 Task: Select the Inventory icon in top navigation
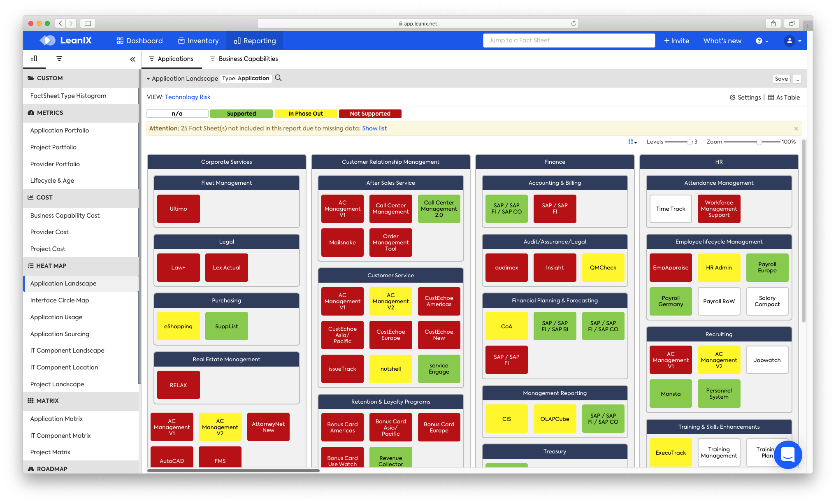coord(181,41)
